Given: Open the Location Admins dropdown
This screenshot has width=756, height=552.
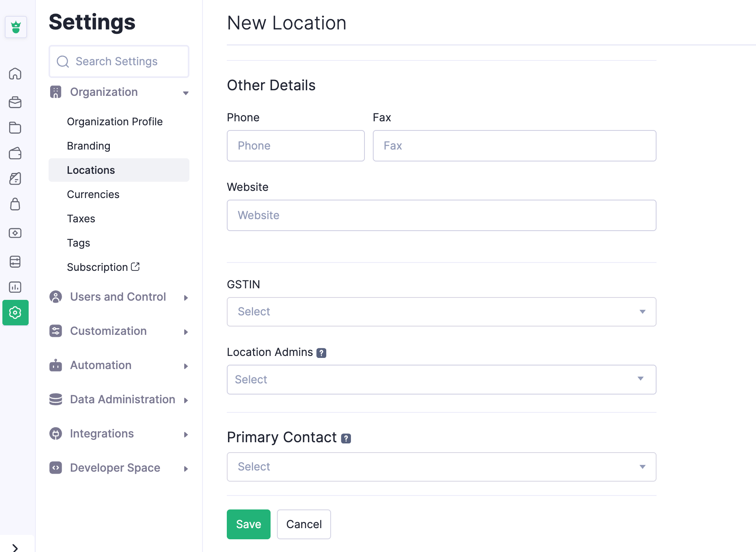Looking at the screenshot, I should [441, 380].
